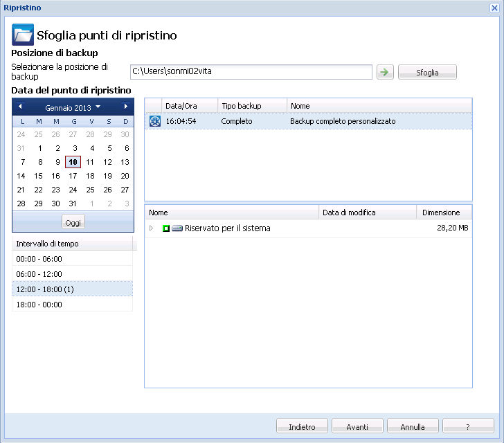Select interval 06:00 - 12:00
This screenshot has width=504, height=443.
click(x=72, y=274)
